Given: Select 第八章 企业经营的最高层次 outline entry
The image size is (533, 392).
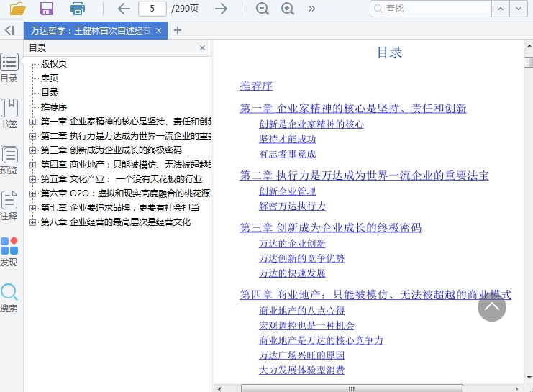Looking at the screenshot, I should coord(116,222).
